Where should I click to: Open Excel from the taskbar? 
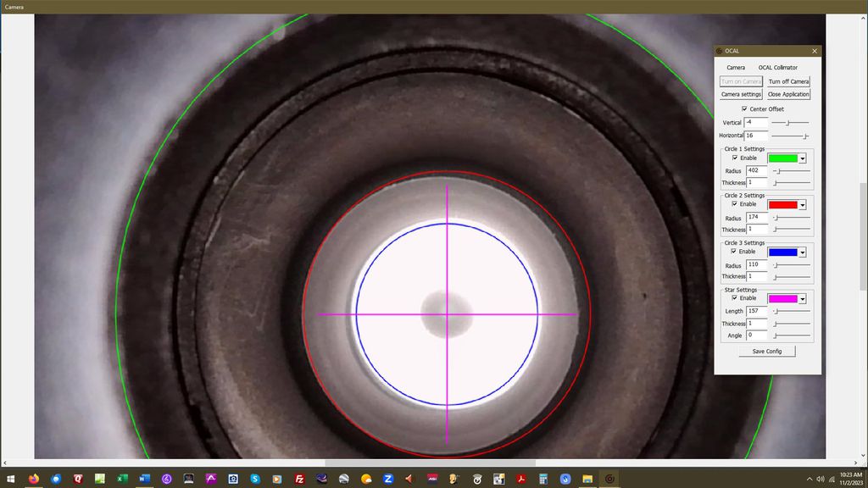122,479
